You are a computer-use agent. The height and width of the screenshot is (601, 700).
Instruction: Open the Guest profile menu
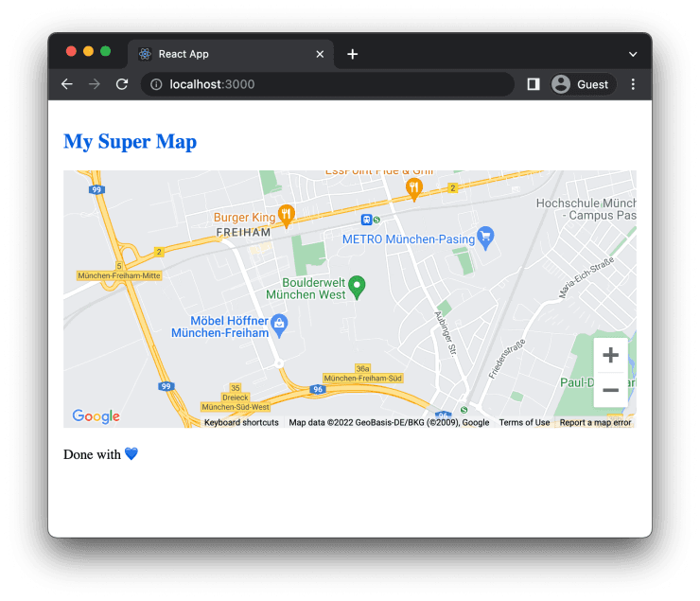click(x=581, y=84)
